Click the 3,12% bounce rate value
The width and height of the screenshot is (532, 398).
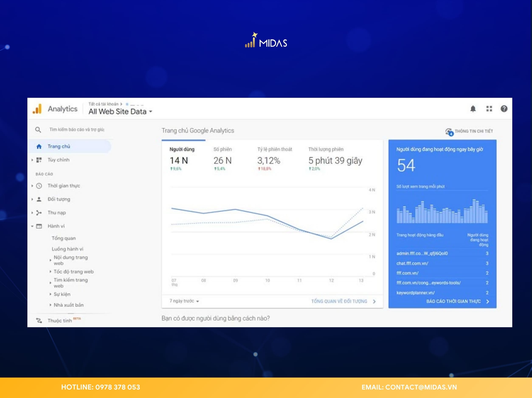point(269,161)
